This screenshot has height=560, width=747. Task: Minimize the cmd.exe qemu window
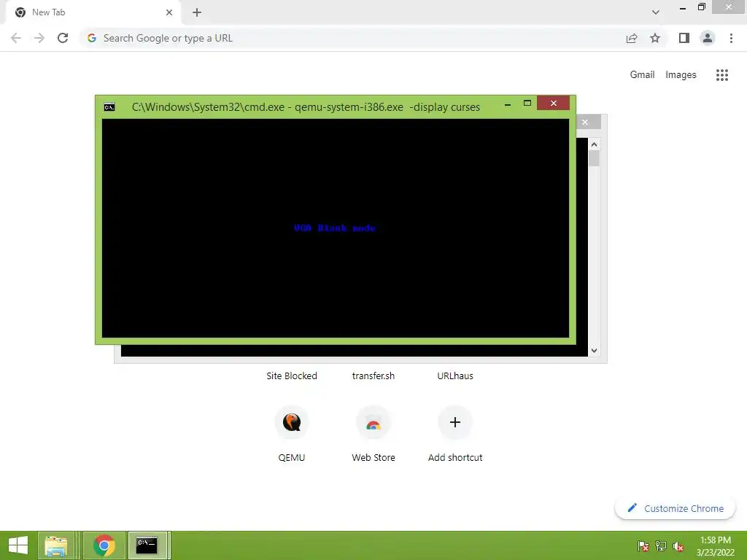click(x=508, y=104)
